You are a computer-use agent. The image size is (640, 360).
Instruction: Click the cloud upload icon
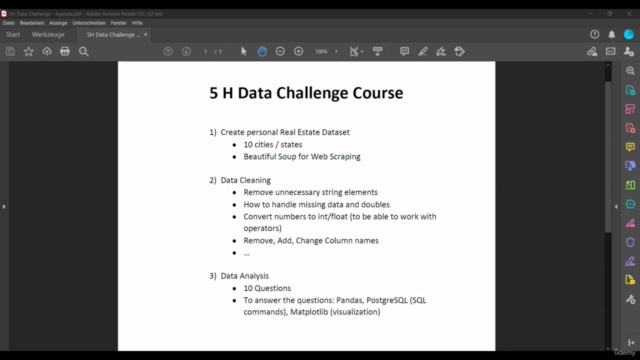click(47, 51)
